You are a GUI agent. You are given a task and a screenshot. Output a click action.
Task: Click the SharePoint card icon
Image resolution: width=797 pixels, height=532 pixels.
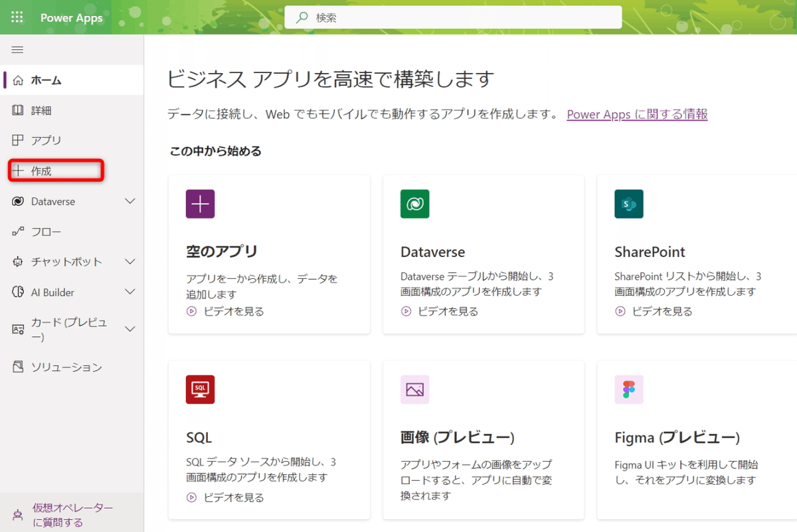(x=629, y=204)
